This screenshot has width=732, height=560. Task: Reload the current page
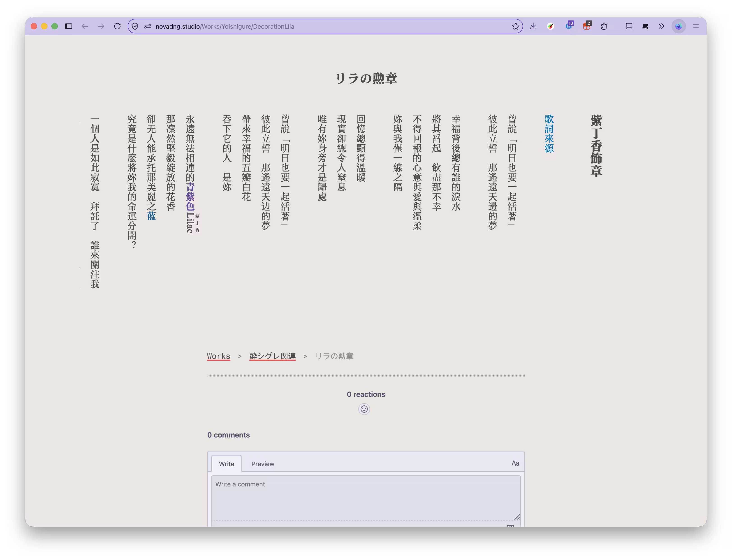(x=117, y=26)
